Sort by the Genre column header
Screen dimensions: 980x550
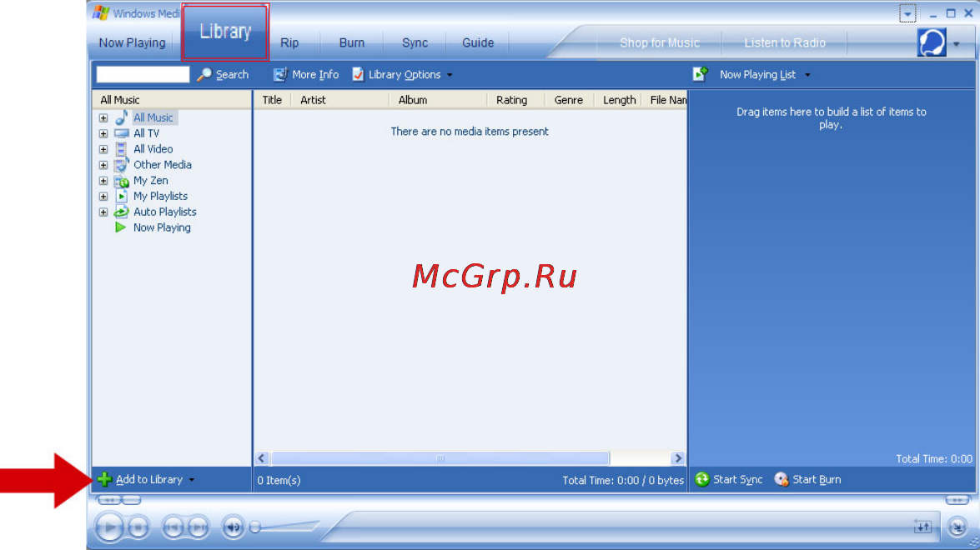tap(570, 100)
